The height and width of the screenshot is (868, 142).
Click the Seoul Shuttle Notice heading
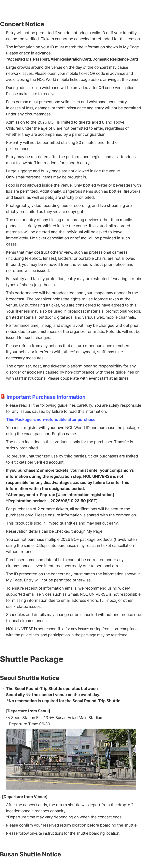point(30,678)
